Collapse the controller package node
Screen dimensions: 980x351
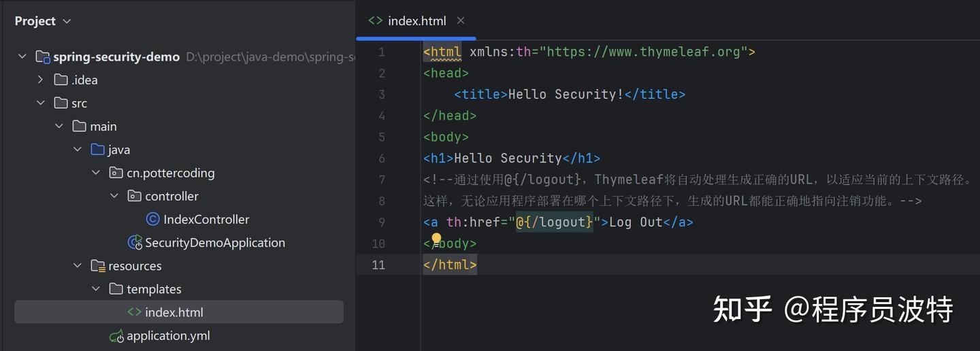click(114, 196)
